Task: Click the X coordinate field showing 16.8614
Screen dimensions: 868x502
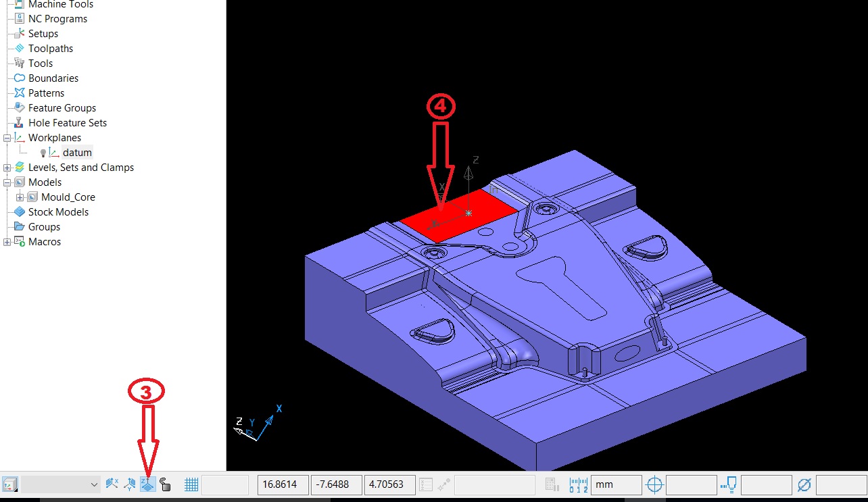Action: tap(283, 484)
